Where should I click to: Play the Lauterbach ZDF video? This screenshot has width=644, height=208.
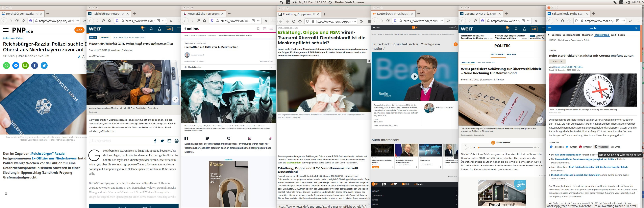tap(414, 76)
